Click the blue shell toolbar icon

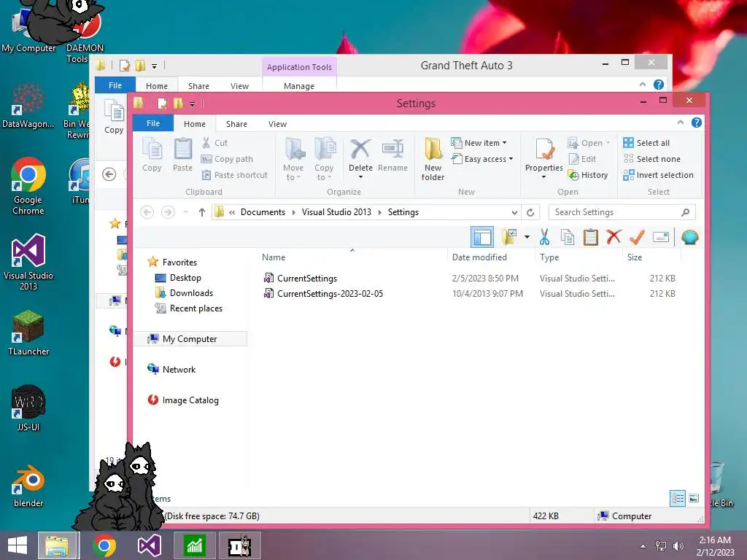pyautogui.click(x=690, y=237)
